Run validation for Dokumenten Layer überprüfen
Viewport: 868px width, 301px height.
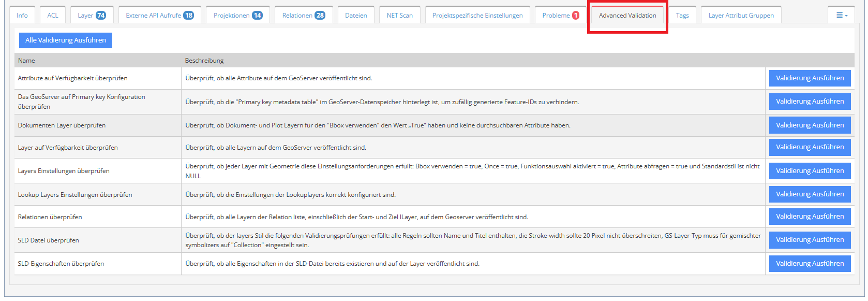click(x=810, y=125)
